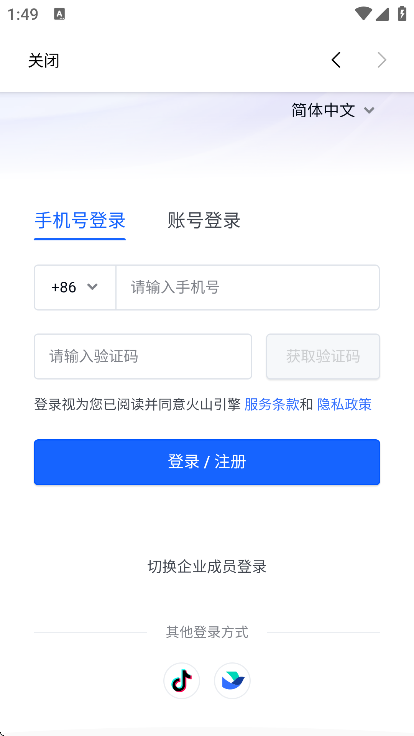Go back with the left arrow icon
Screen dimensions: 414x736
[x=336, y=60]
